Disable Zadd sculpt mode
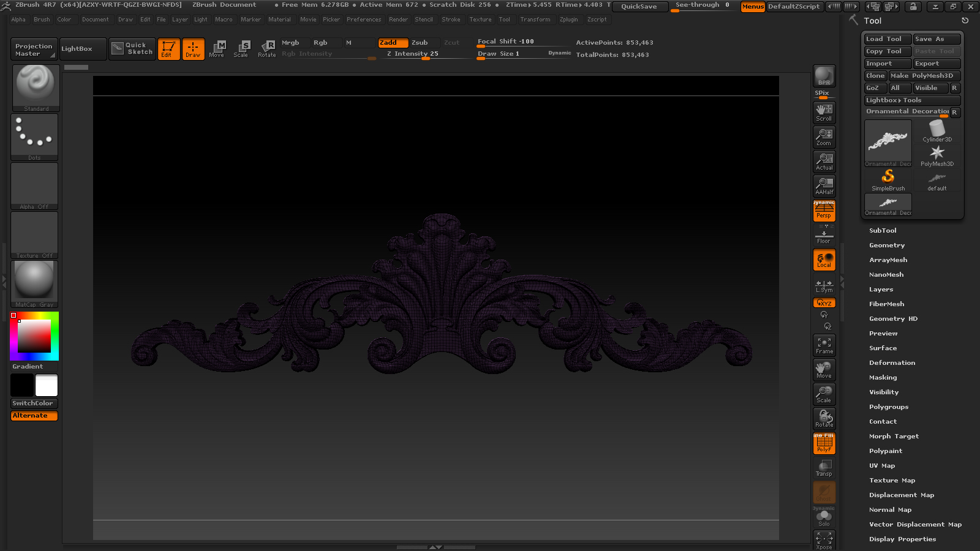The image size is (980, 551). point(393,42)
